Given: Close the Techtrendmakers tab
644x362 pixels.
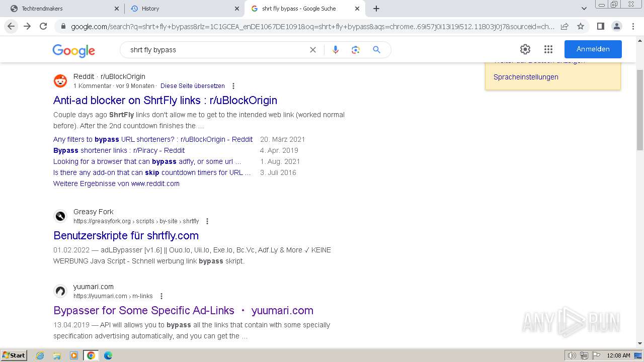Looking at the screenshot, I should [x=116, y=9].
